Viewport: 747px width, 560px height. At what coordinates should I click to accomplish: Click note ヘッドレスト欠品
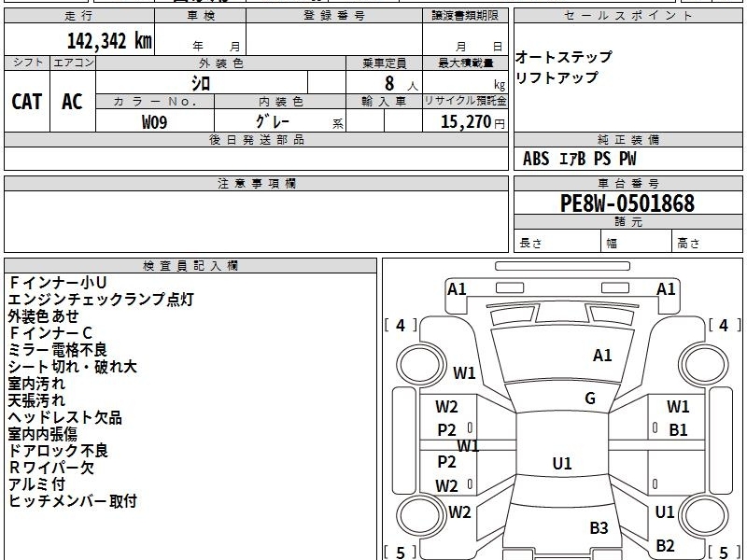(64, 417)
